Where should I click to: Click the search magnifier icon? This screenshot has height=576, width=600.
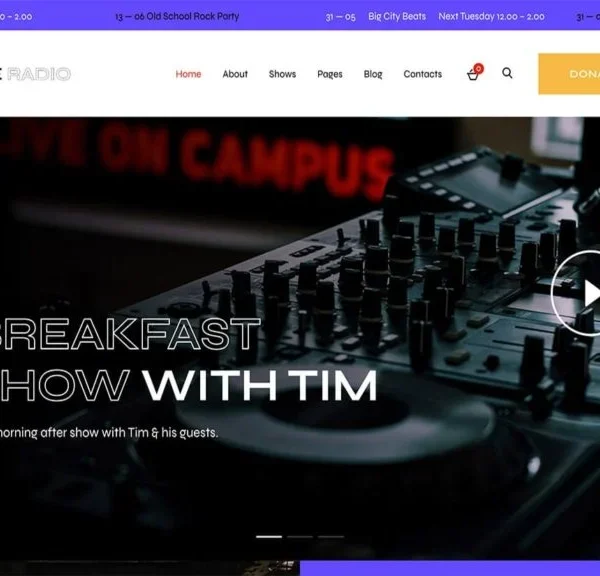[507, 73]
